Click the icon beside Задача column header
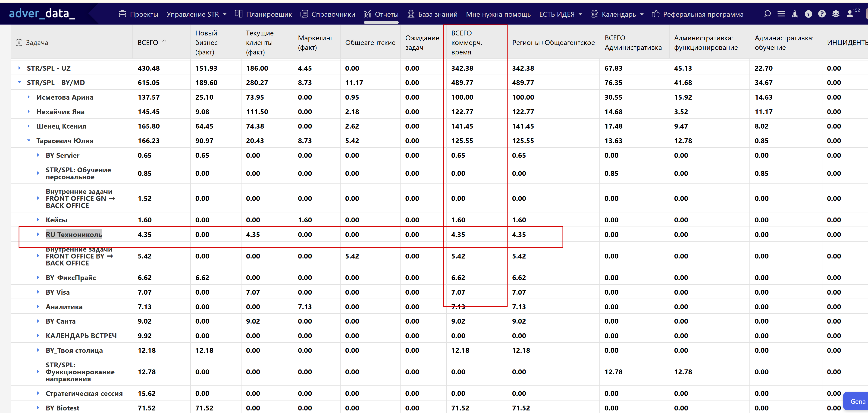Screen dimensions: 868x413 coord(19,43)
